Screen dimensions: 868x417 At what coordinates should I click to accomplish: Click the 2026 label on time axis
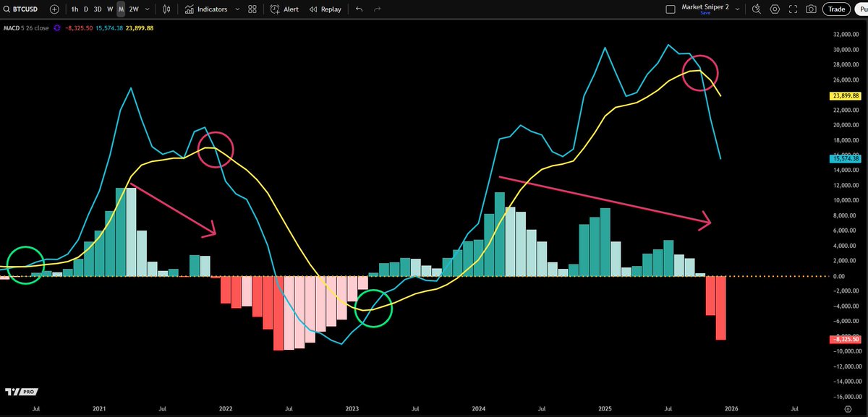coord(731,408)
